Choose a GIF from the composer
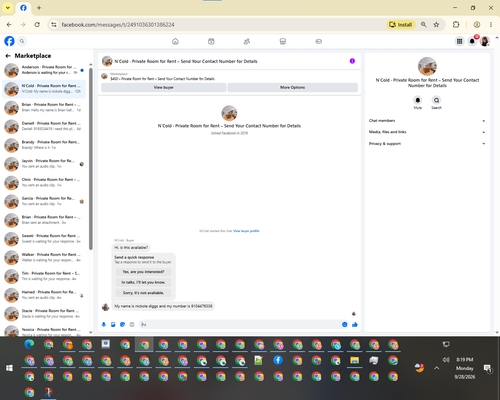 point(132,324)
